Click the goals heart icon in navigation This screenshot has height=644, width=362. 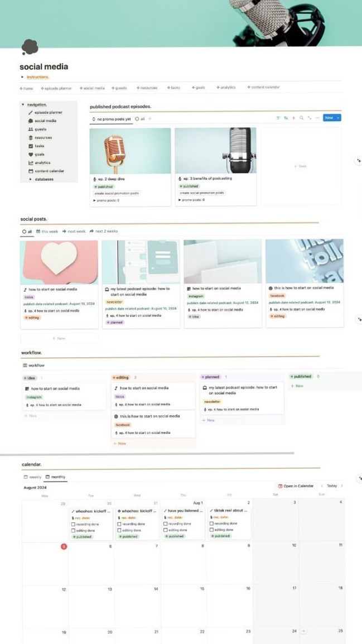pos(31,154)
